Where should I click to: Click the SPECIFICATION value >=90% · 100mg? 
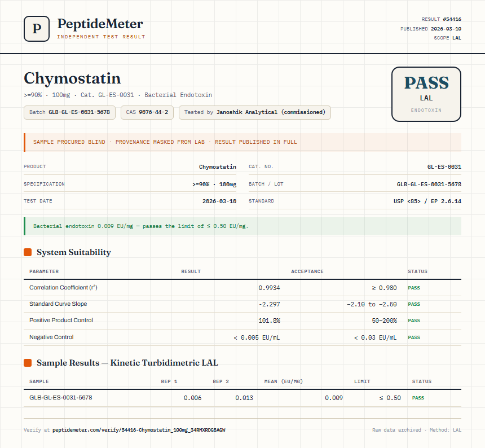214,184
